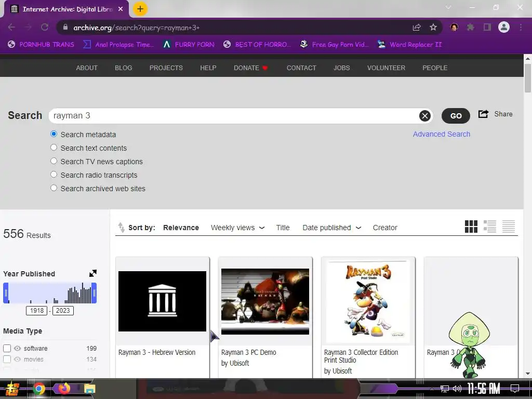Open the BLOG menu item
The width and height of the screenshot is (532, 399).
(x=124, y=68)
